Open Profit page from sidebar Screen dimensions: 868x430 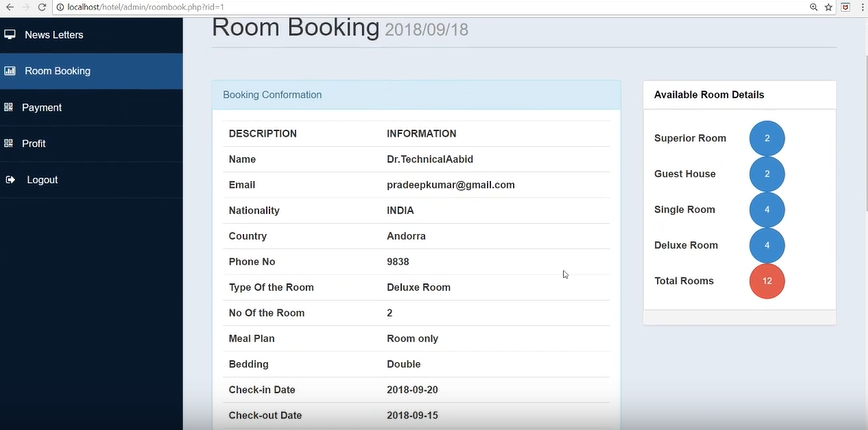click(x=91, y=143)
